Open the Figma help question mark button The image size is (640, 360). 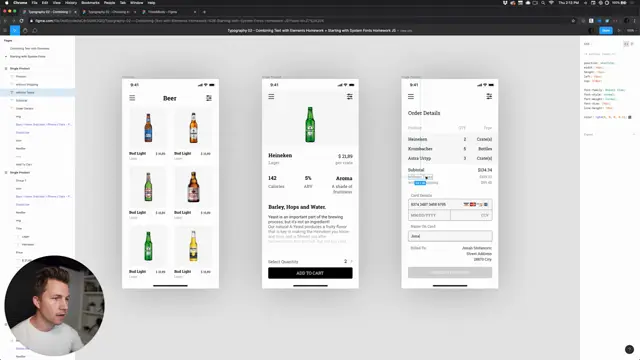coord(629,349)
